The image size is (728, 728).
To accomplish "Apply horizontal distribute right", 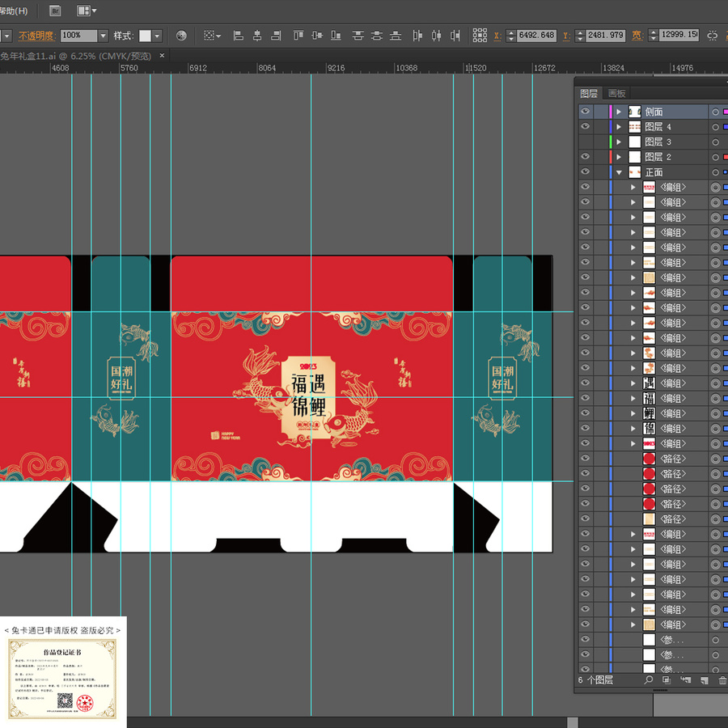I will (455, 36).
